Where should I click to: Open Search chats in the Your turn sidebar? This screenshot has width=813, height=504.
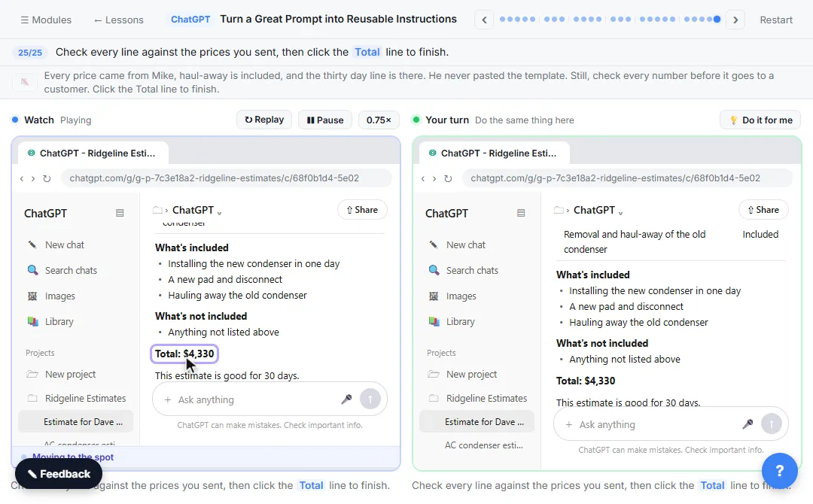(x=477, y=270)
